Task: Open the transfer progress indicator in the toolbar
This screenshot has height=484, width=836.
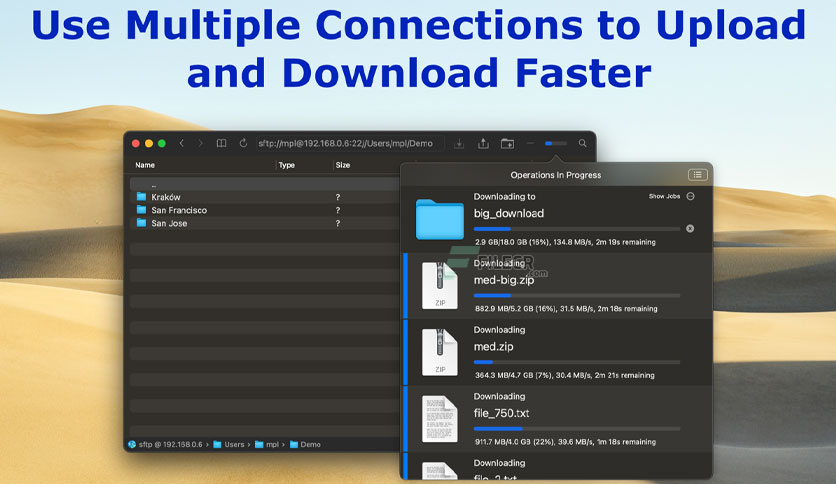Action: [556, 143]
